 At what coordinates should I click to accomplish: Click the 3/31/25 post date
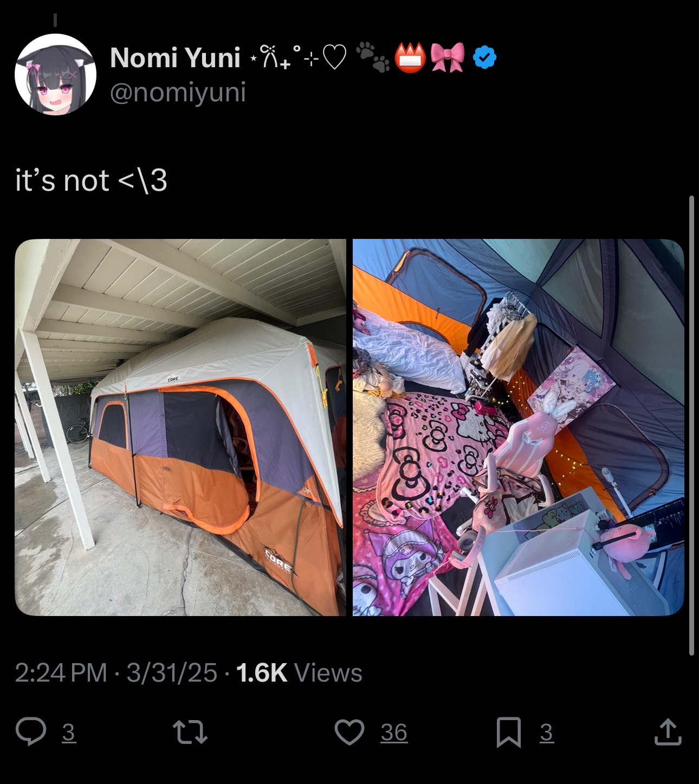coord(172,673)
